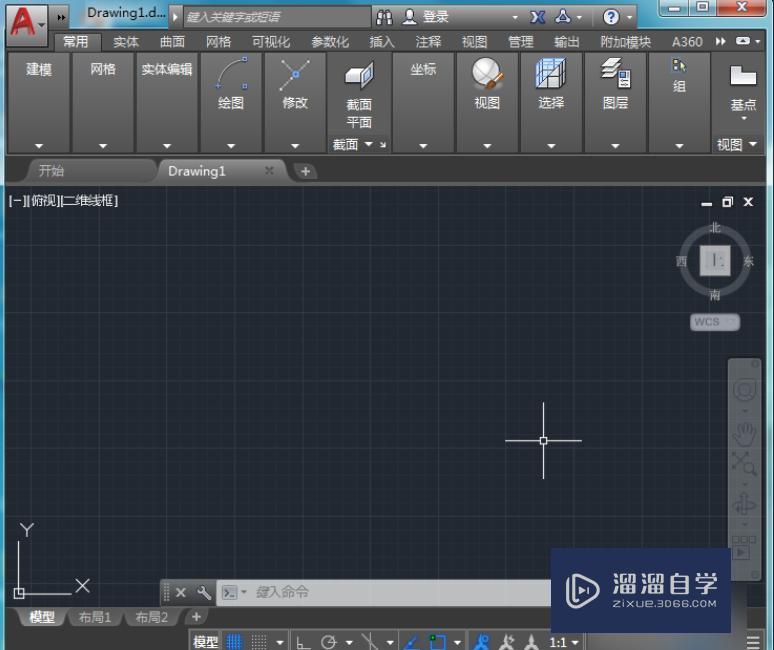Open the Help question mark icon
The width and height of the screenshot is (774, 650).
click(x=611, y=17)
